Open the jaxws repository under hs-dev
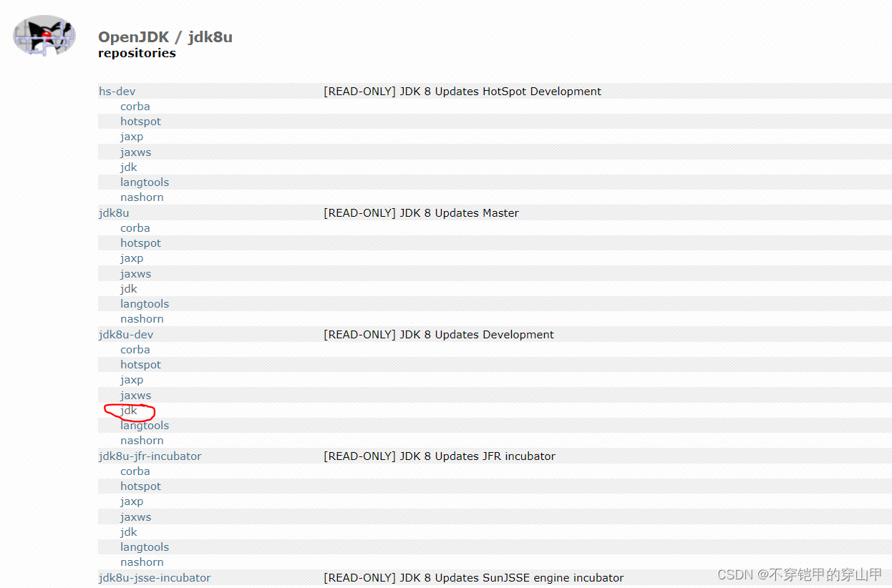The width and height of the screenshot is (892, 588). (x=135, y=152)
